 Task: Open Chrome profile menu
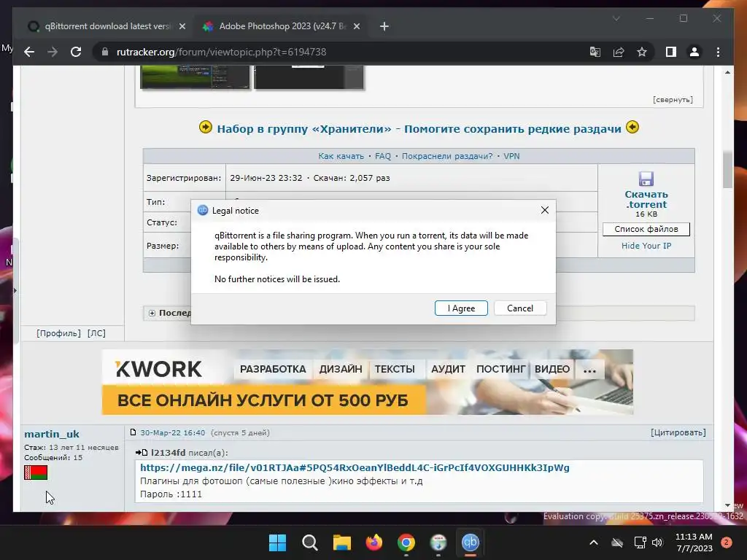pyautogui.click(x=694, y=52)
